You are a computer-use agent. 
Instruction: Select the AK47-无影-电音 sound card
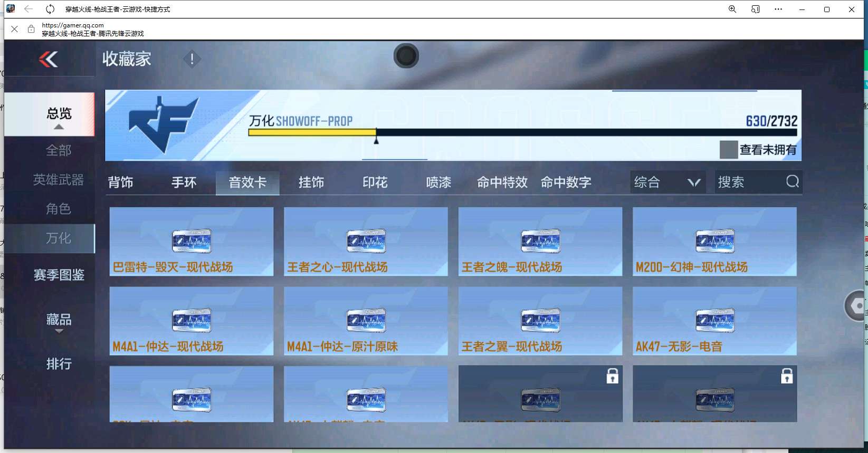click(x=715, y=321)
